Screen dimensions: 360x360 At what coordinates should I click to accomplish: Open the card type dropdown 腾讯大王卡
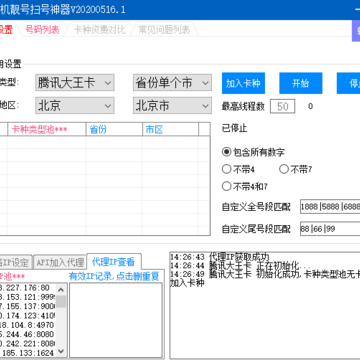[75, 83]
